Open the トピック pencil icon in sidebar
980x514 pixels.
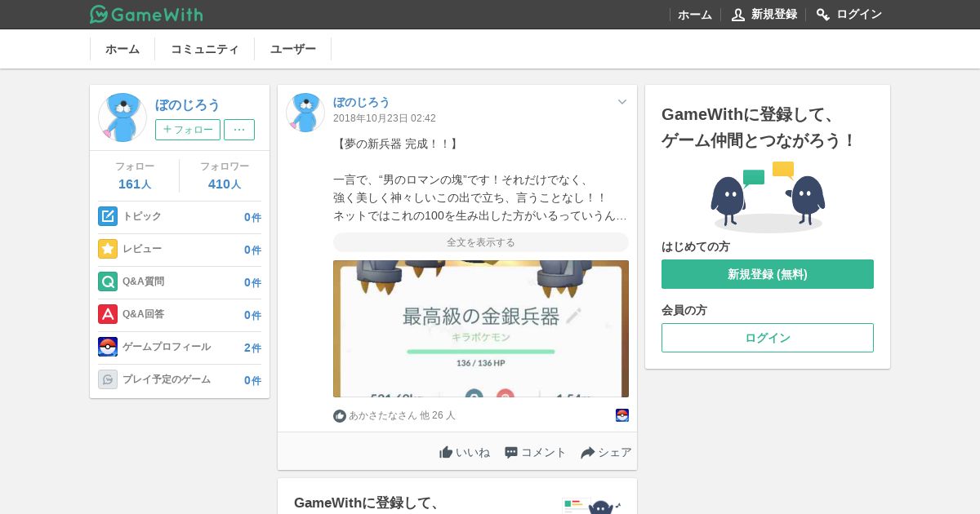coord(108,216)
